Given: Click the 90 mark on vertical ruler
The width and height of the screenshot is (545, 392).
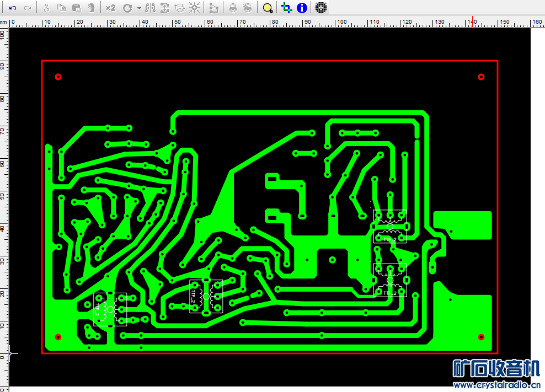Looking at the screenshot, I should click(3, 66).
